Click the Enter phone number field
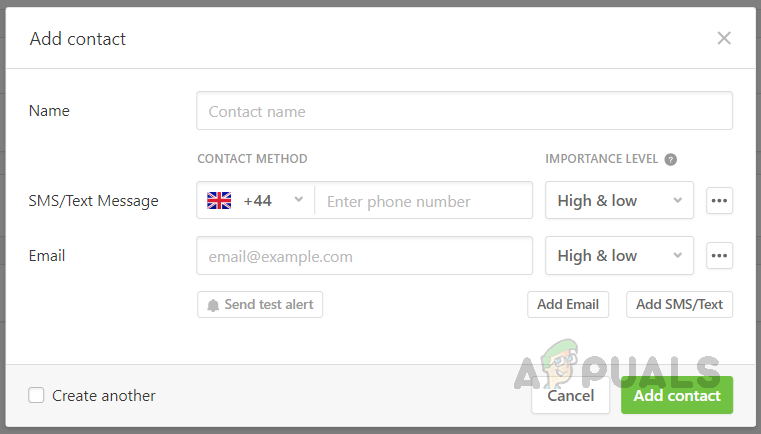761x434 pixels. click(423, 200)
